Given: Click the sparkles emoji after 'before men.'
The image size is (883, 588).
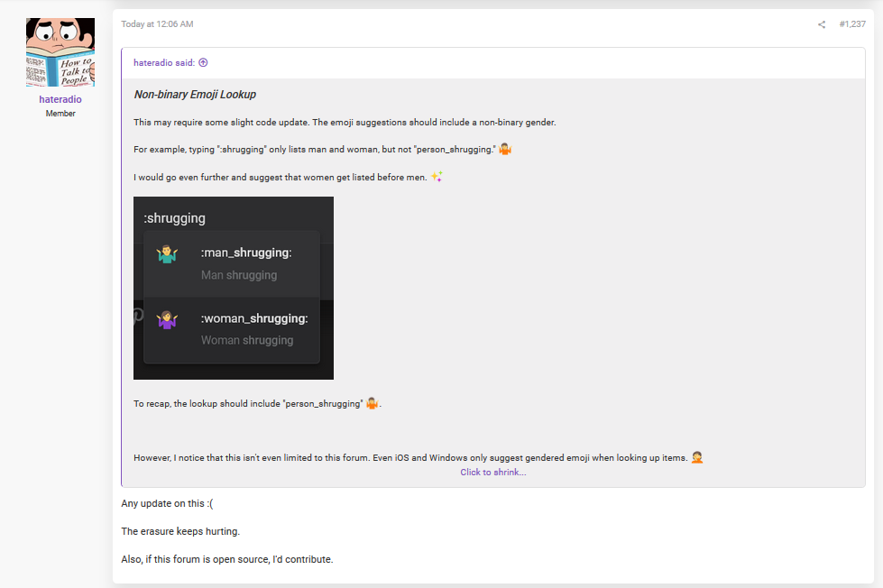Looking at the screenshot, I should pos(437,177).
